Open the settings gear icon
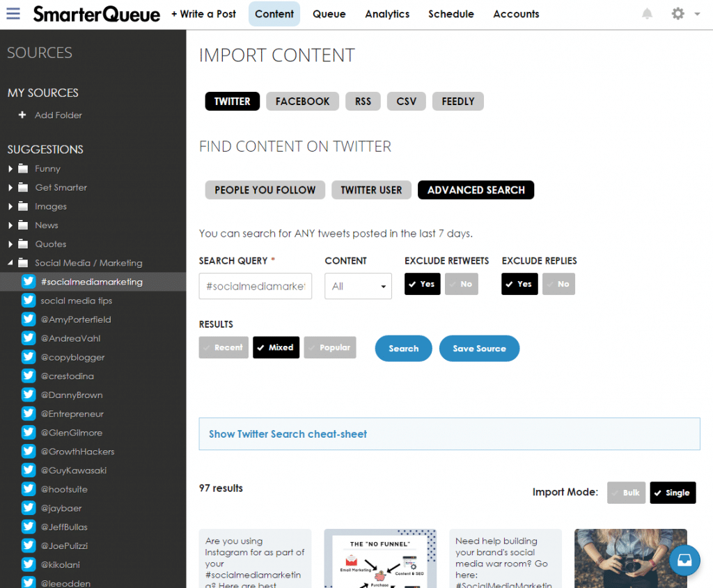Viewport: 713px width, 588px height. (677, 13)
